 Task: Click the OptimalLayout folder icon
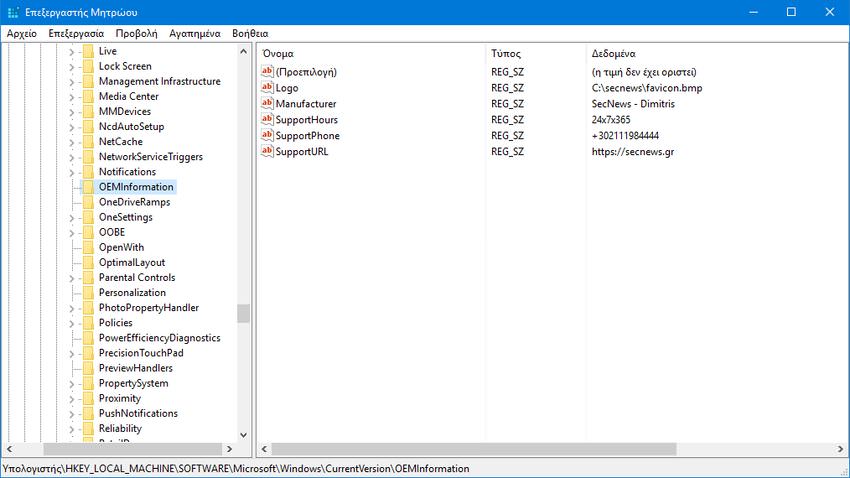[88, 262]
